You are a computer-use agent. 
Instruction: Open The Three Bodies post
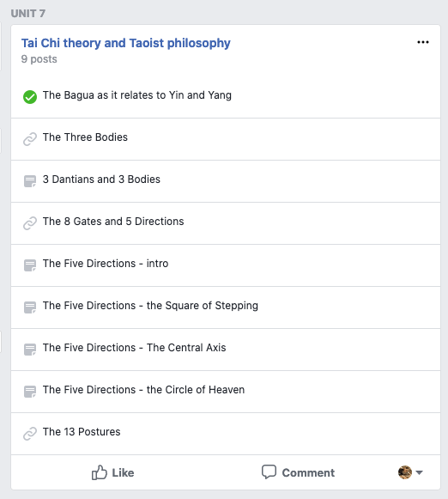coord(85,137)
